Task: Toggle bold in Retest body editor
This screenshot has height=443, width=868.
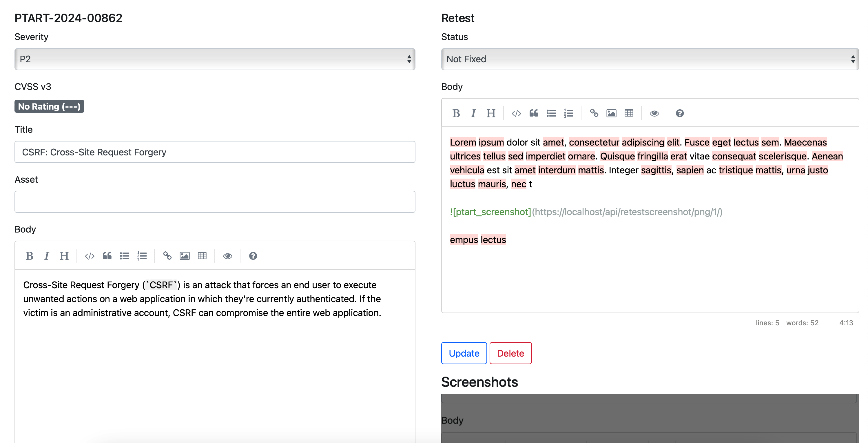Action: 456,113
